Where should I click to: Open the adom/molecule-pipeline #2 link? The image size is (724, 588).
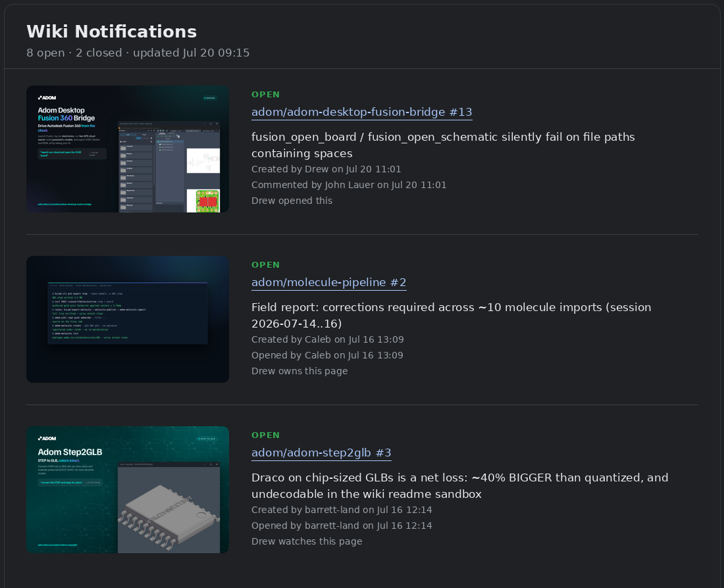pos(328,282)
